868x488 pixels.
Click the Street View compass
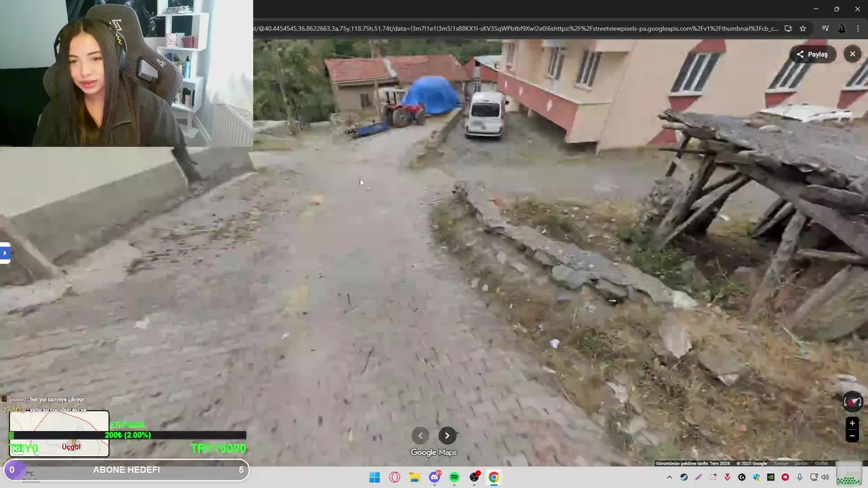(x=852, y=402)
